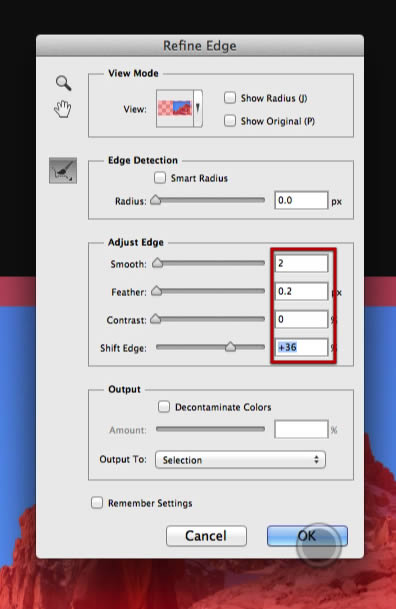This screenshot has width=396, height=609.
Task: Expand the View mode dropdown arrow
Action: [x=198, y=108]
